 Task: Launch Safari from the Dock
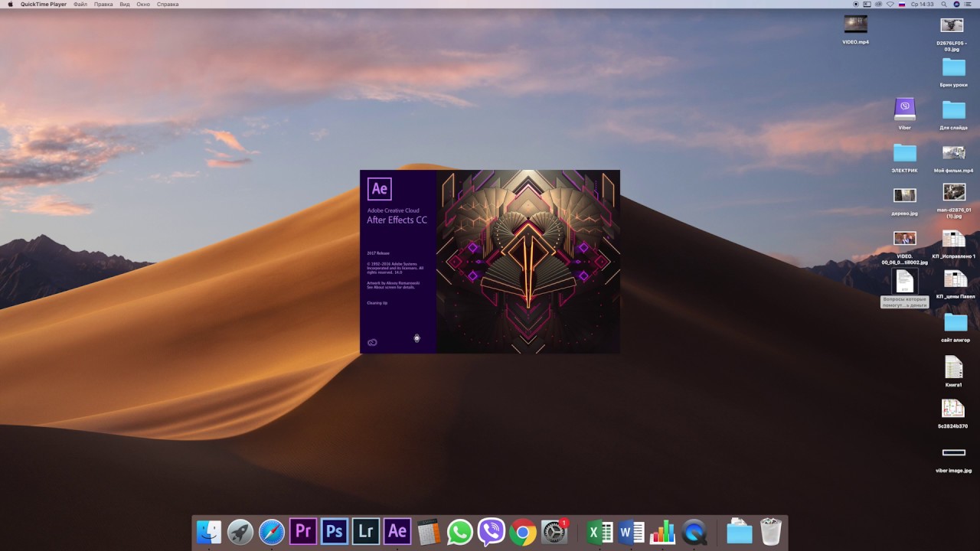(272, 532)
